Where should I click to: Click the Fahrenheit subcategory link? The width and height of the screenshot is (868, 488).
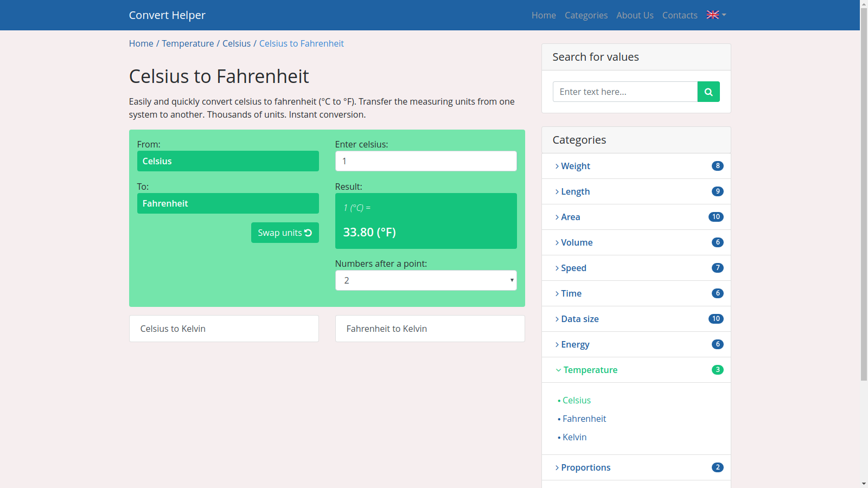click(x=584, y=419)
